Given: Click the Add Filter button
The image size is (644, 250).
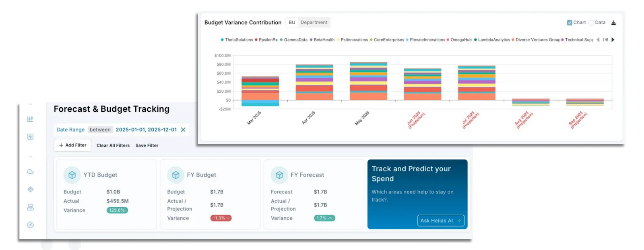Looking at the screenshot, I should click(x=72, y=145).
